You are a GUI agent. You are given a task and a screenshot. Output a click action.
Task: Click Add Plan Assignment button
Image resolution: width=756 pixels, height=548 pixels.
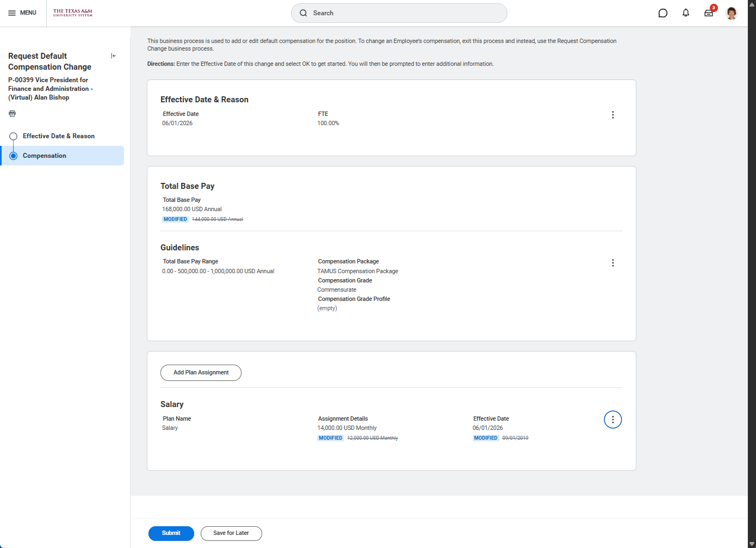coord(201,373)
